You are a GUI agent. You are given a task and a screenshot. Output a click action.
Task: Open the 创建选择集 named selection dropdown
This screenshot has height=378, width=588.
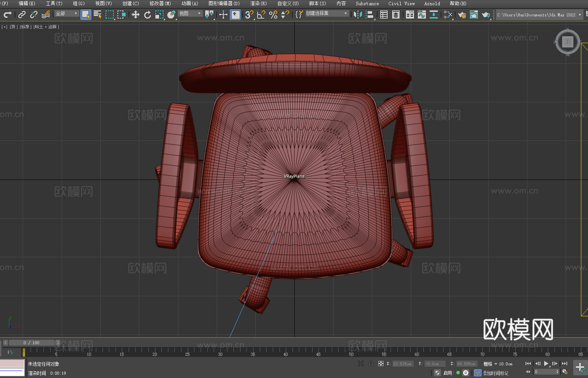coord(327,13)
